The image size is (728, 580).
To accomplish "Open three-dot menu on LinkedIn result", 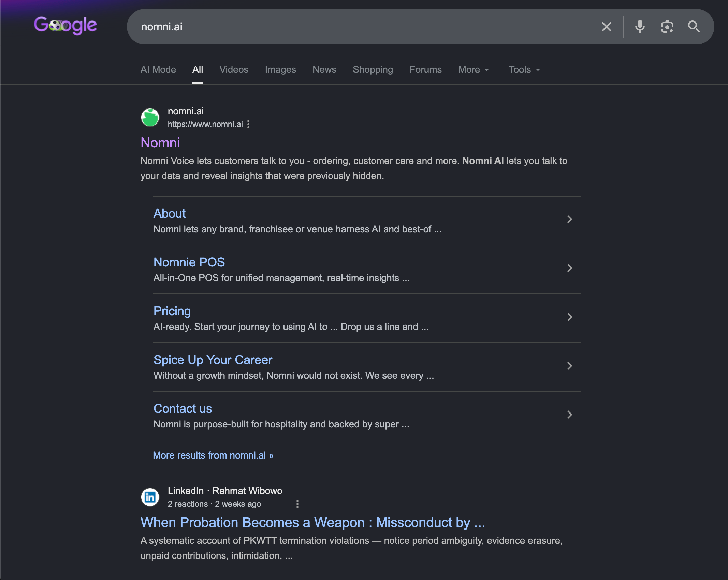I will (x=297, y=504).
